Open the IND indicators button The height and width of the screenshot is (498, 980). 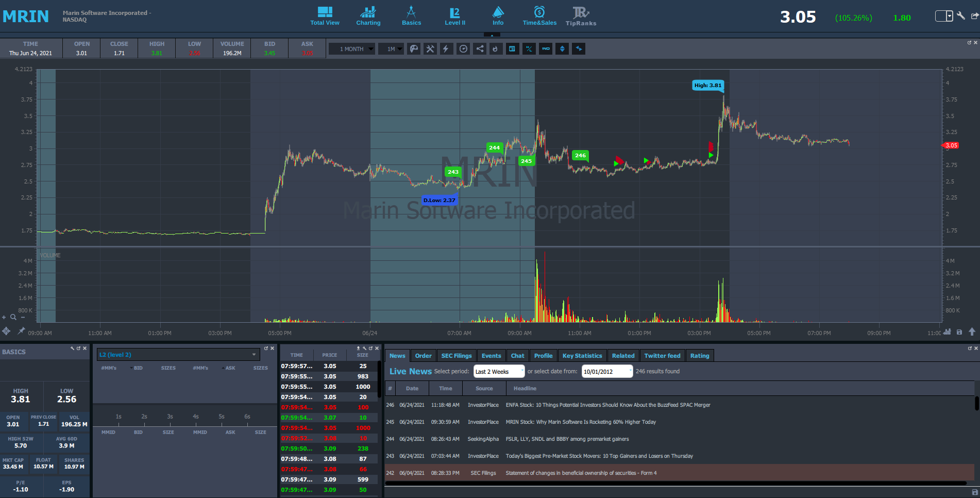click(x=546, y=49)
